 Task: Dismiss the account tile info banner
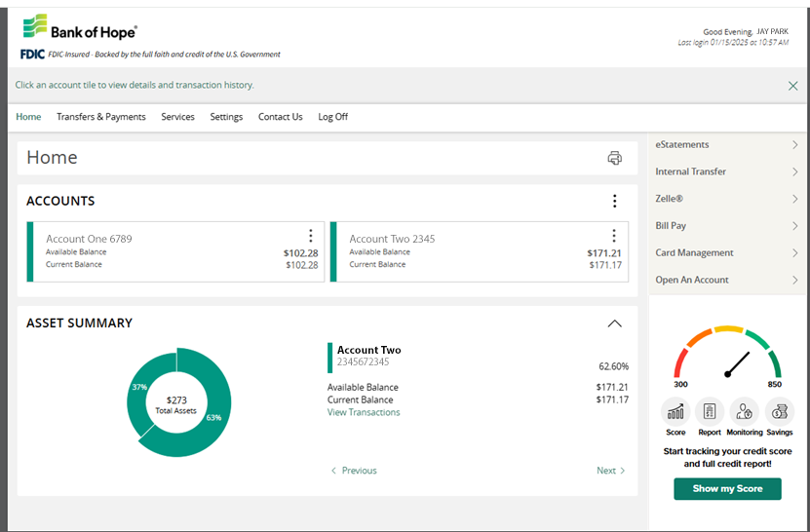pyautogui.click(x=793, y=86)
